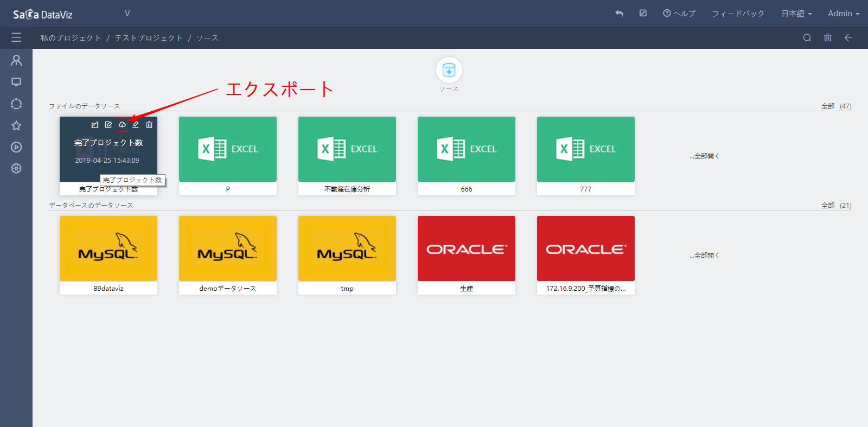Click 完了プロジェクト数 title on hovered card
868x427 pixels.
pos(108,143)
